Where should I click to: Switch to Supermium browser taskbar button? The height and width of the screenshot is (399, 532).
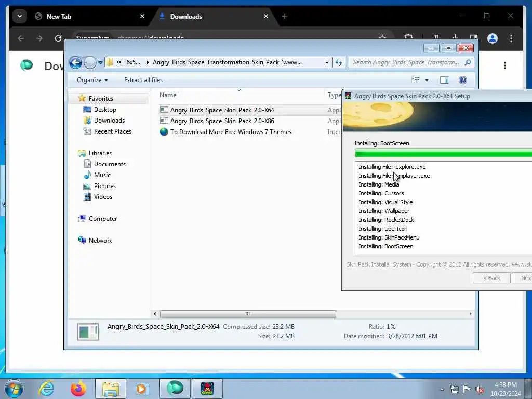click(175, 389)
